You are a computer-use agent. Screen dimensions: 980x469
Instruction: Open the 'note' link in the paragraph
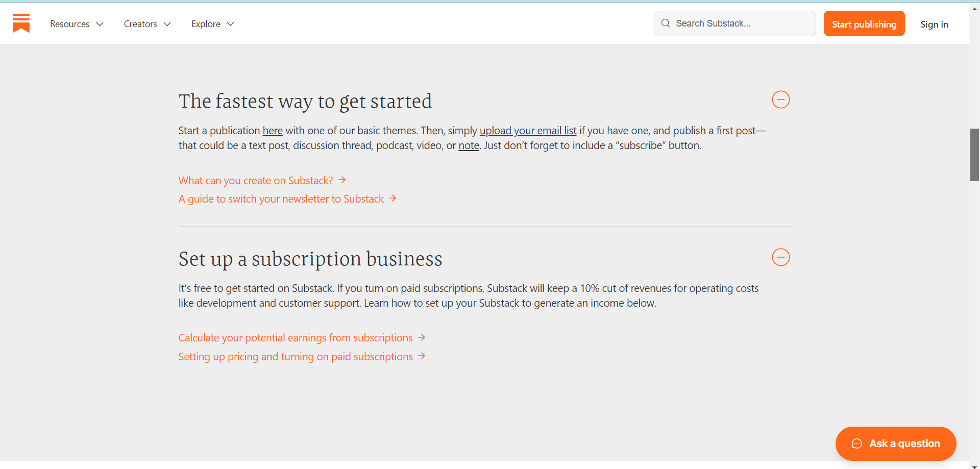pyautogui.click(x=469, y=145)
